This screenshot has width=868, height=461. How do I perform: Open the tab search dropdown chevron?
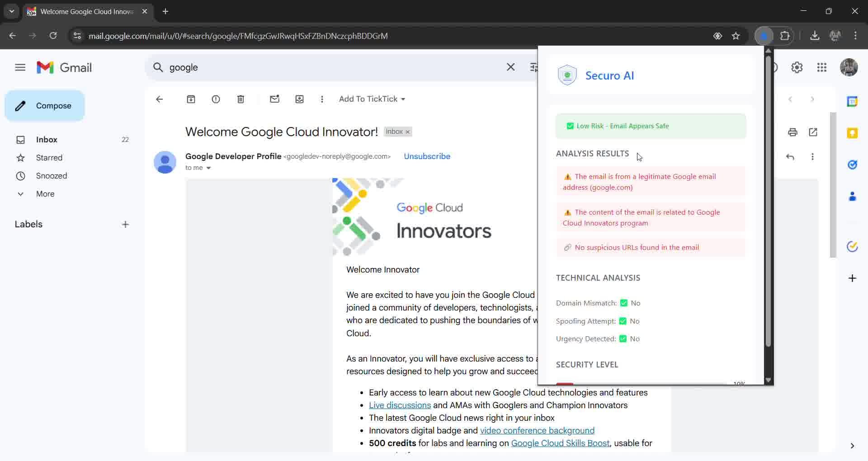(x=12, y=11)
